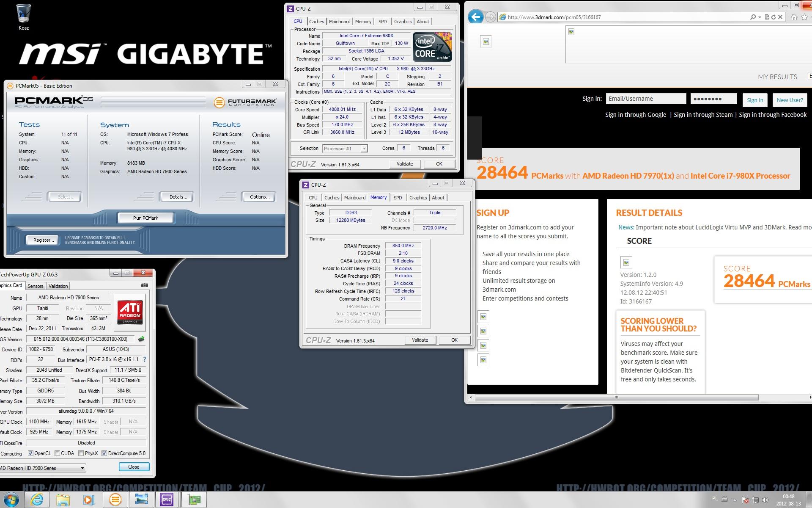
Task: Open Processor #1 selection dropdown
Action: tap(345, 149)
